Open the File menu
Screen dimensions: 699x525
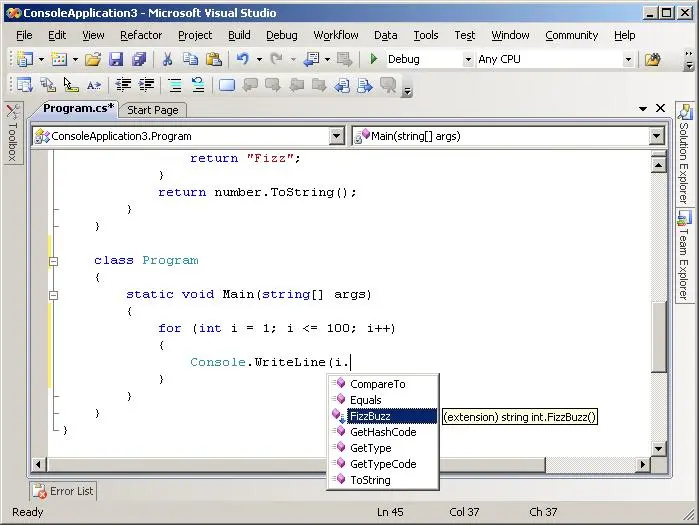(24, 35)
